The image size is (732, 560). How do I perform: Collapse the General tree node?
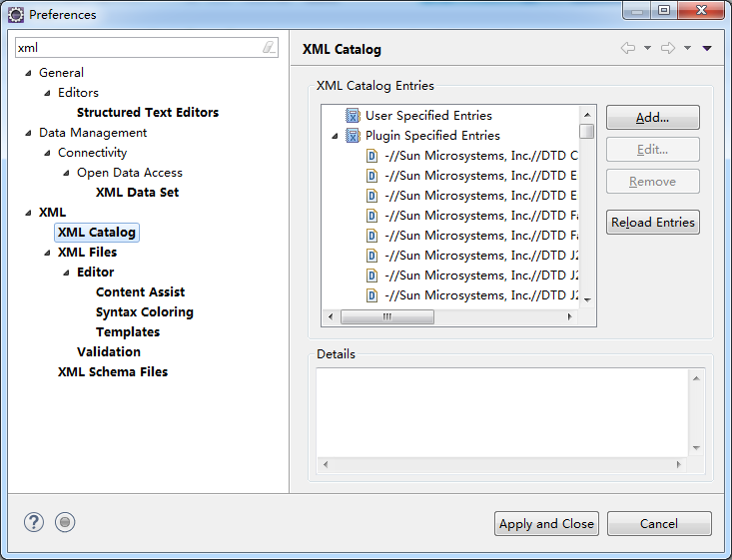coord(29,73)
